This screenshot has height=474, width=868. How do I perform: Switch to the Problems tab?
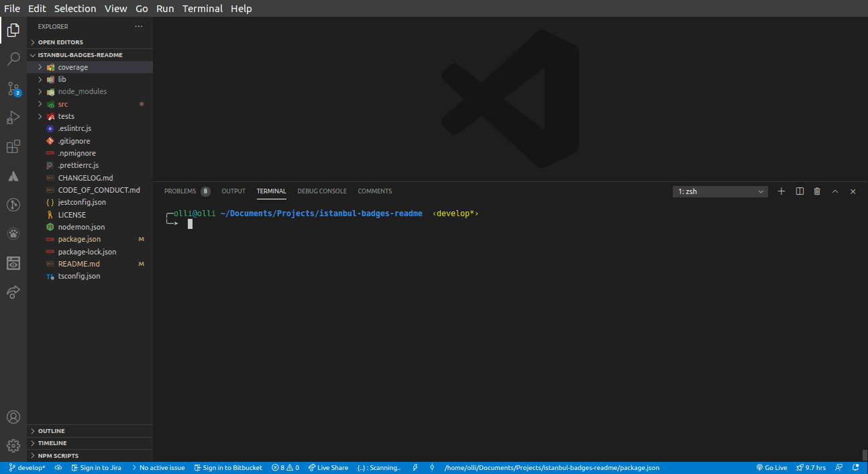(187, 191)
